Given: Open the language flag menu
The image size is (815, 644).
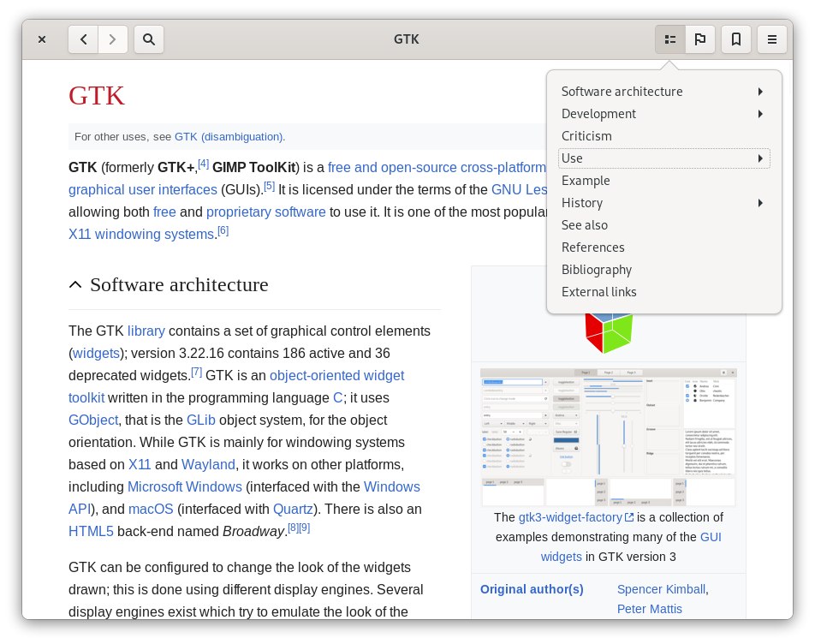Looking at the screenshot, I should click(x=700, y=39).
